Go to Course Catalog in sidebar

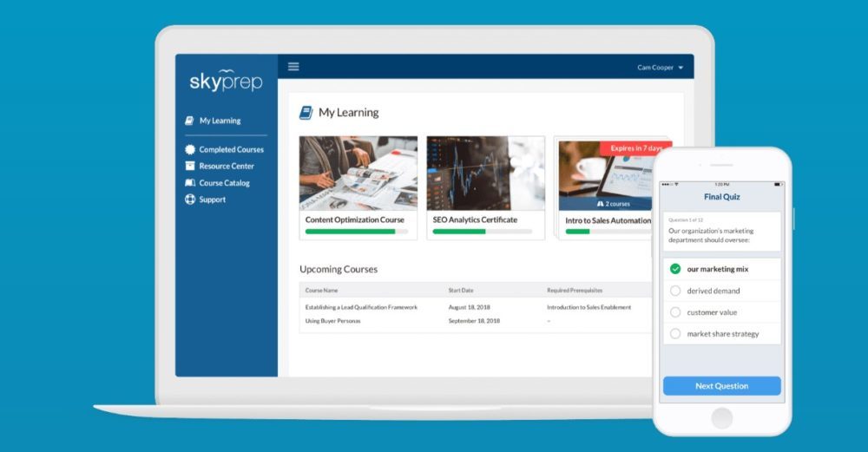(224, 183)
